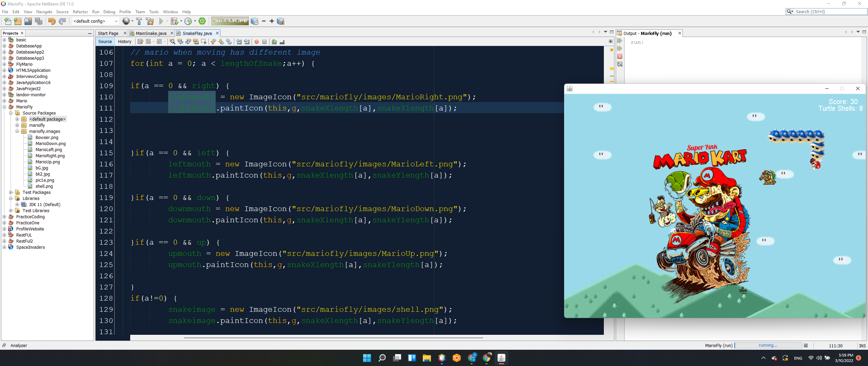Screen dimensions: 868x366
Task: Cancel the running task in status bar
Action: (806, 346)
